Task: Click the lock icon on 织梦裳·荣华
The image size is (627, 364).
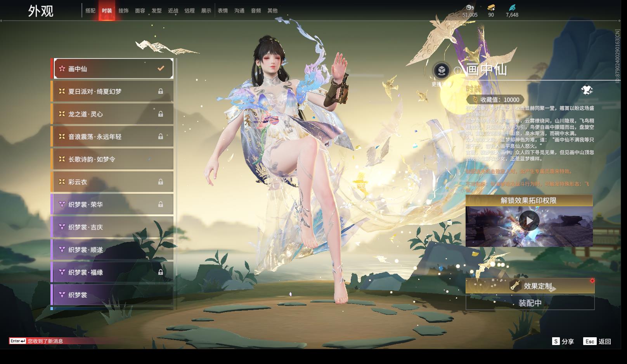Action: pos(161,204)
